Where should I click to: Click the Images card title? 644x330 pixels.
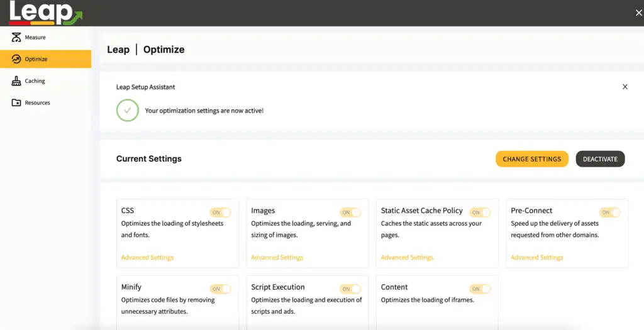coord(263,211)
